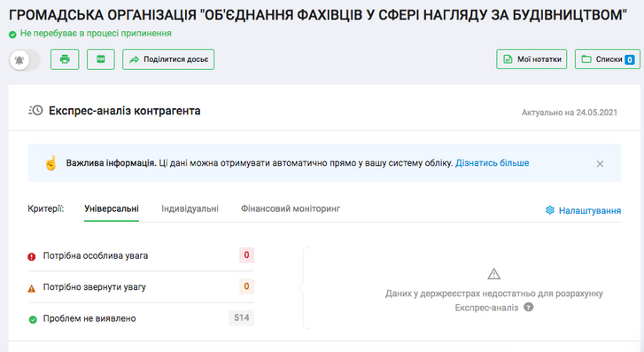Open the 'Списки' lists button
Screen dimensions: 644x352
[608, 59]
